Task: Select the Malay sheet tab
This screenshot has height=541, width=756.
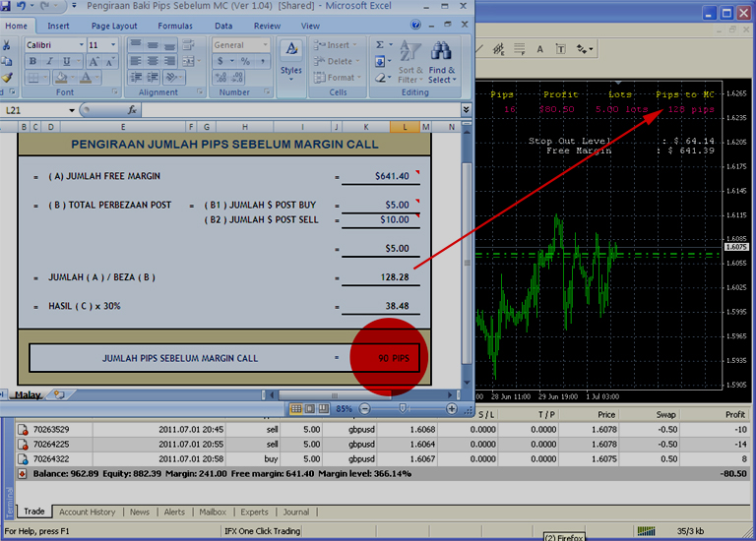Action: click(28, 395)
